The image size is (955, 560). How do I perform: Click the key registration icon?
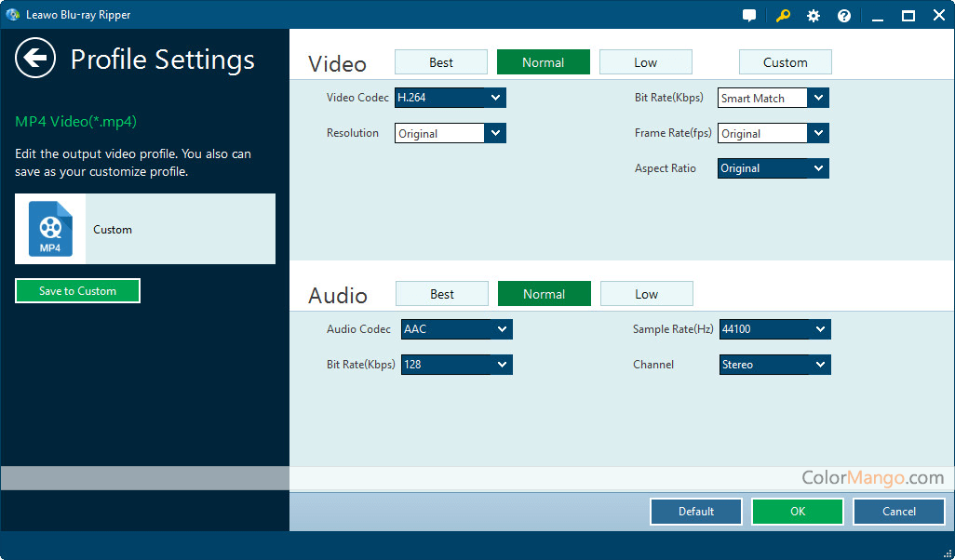(782, 16)
